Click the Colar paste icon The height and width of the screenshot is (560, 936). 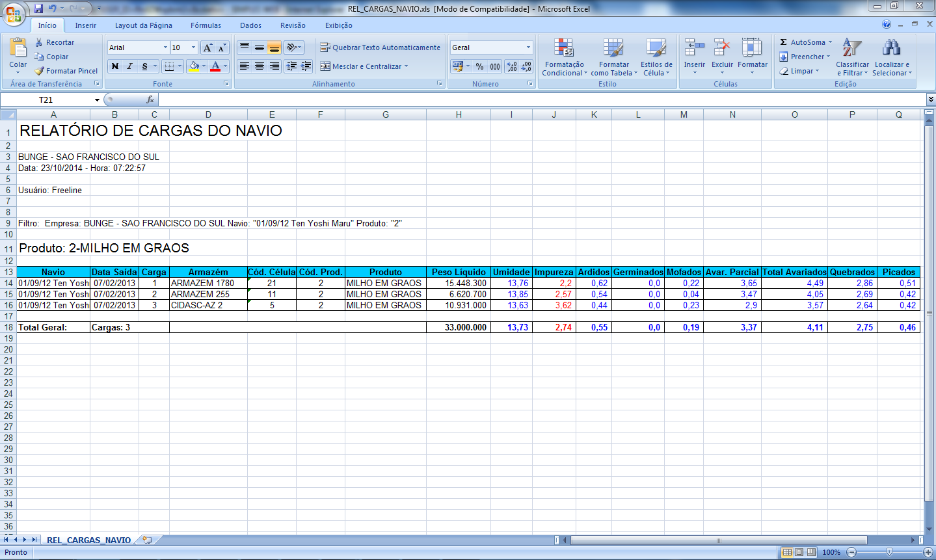coord(18,49)
